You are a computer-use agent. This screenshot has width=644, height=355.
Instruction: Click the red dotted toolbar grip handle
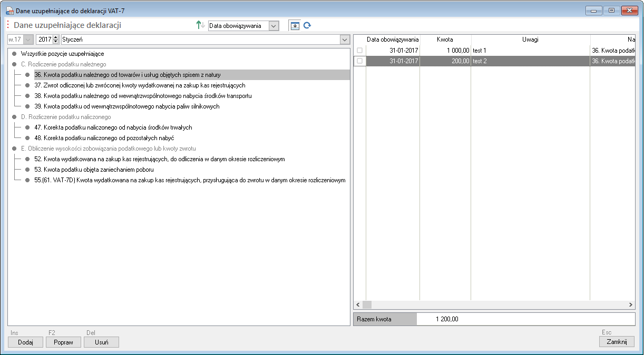8,25
